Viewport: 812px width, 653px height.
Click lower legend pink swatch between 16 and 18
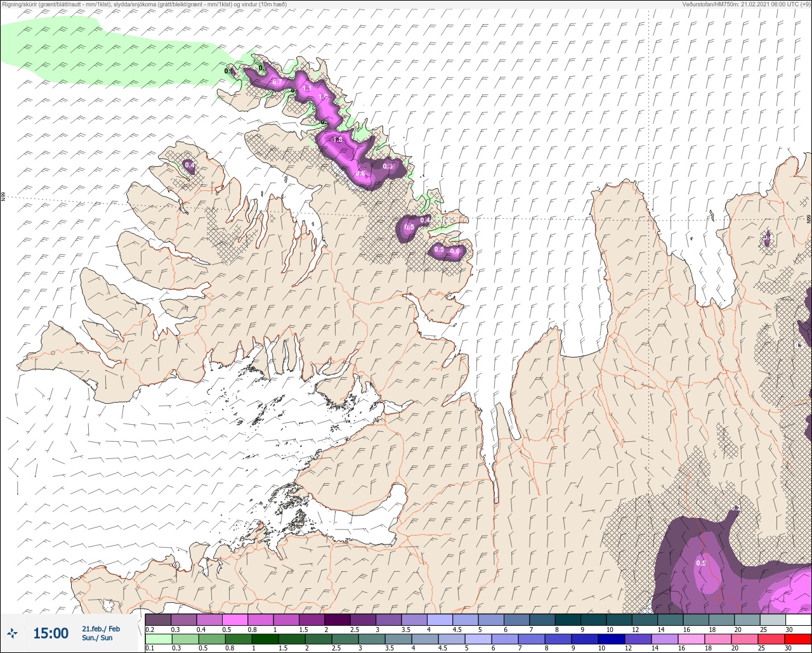(x=691, y=639)
